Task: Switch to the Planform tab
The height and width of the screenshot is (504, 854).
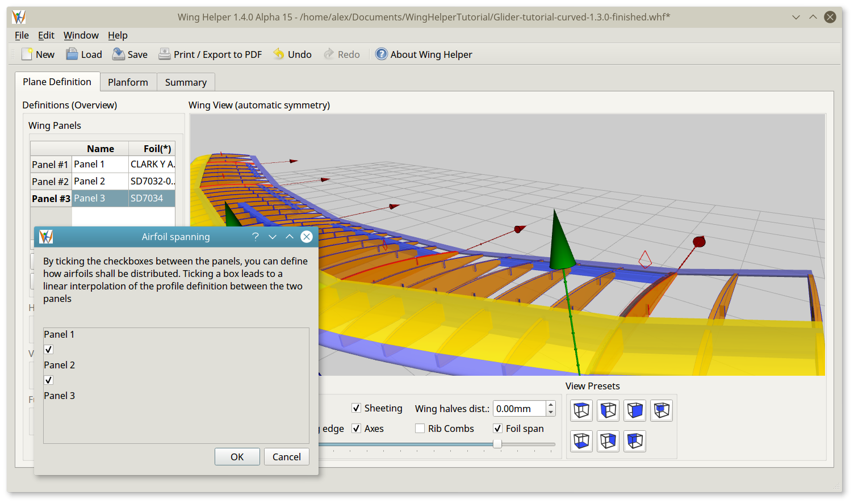Action: [x=128, y=82]
